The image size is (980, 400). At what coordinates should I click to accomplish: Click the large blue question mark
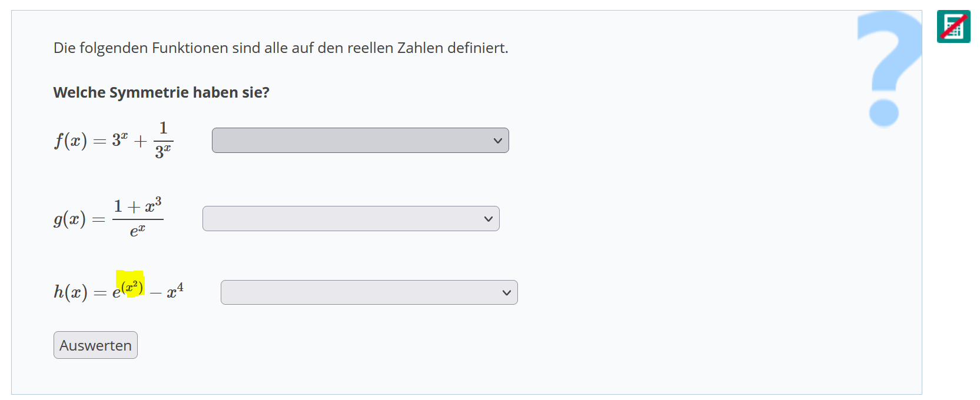[x=889, y=68]
